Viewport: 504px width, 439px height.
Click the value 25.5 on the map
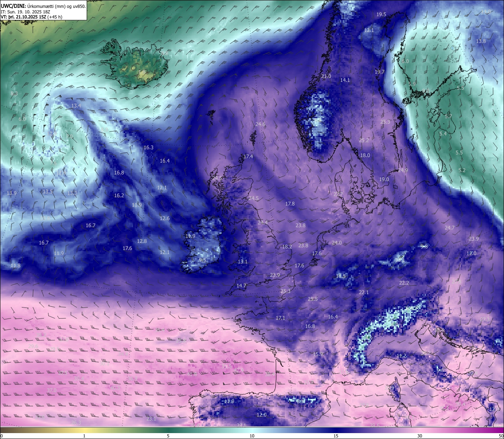(x=313, y=299)
